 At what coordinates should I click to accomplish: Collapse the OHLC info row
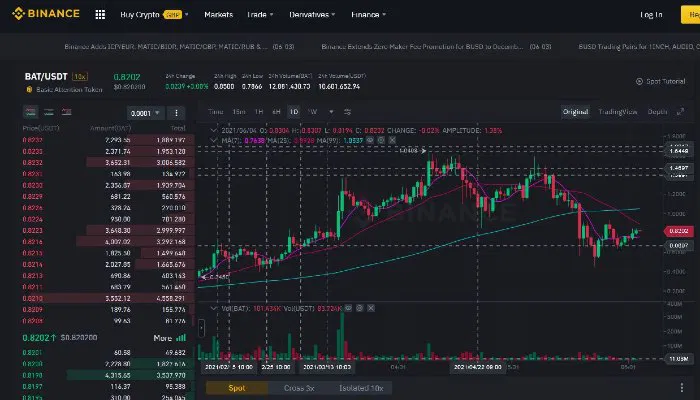click(214, 130)
